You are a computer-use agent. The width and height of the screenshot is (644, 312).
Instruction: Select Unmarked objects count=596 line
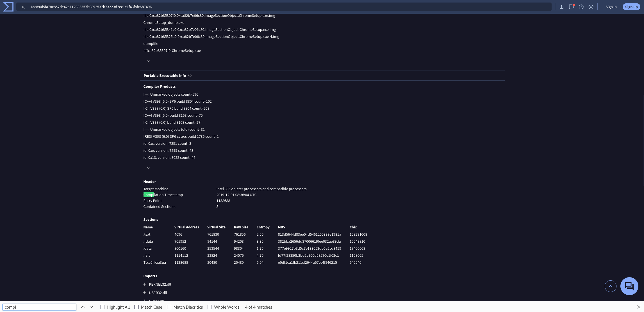[x=171, y=94]
